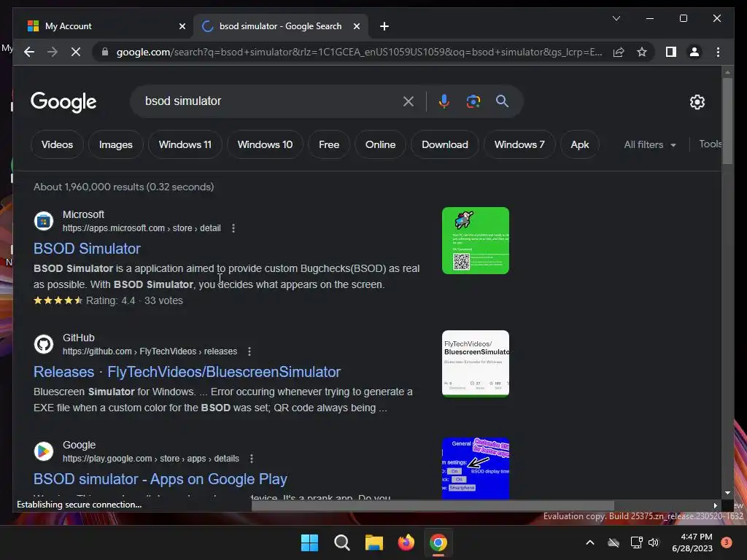
Task: Open the Chrome profile icon
Action: point(694,52)
